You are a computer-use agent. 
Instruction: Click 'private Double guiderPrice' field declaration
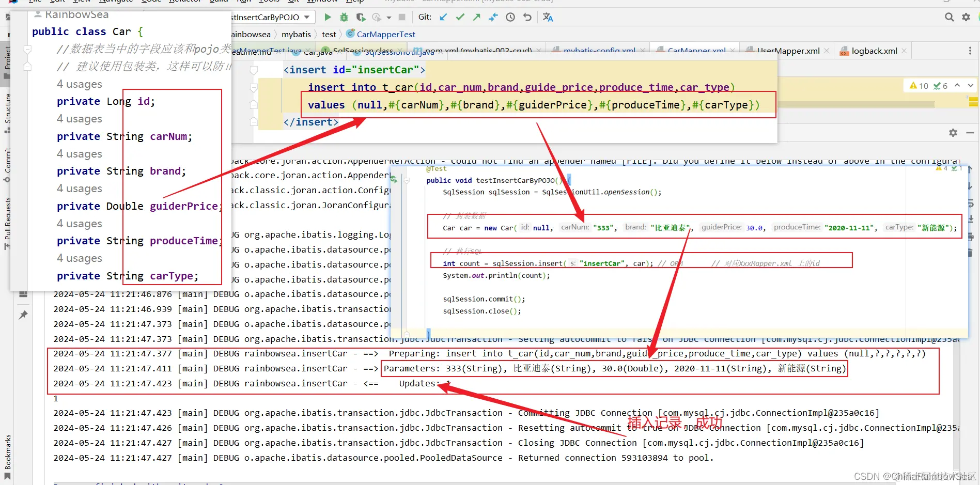pos(139,206)
